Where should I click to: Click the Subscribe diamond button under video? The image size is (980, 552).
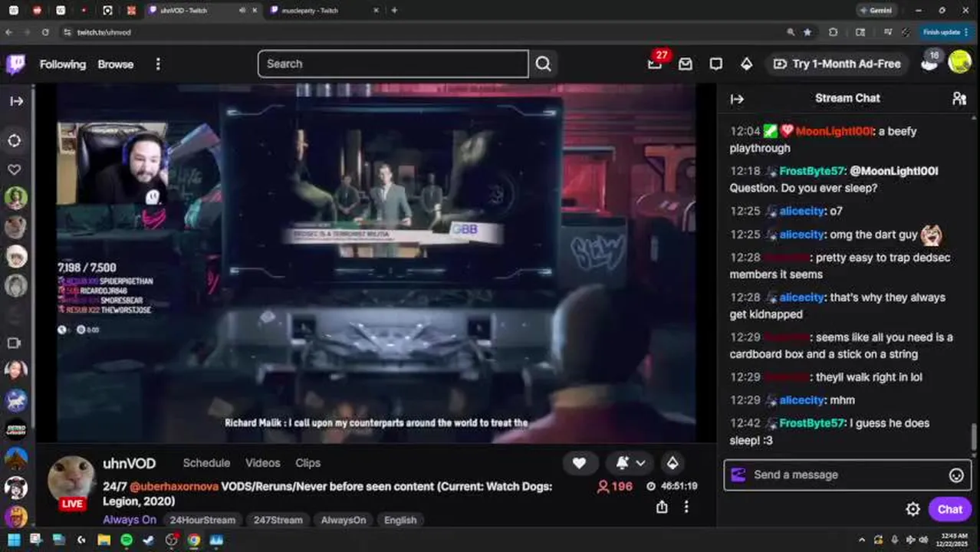[672, 463]
